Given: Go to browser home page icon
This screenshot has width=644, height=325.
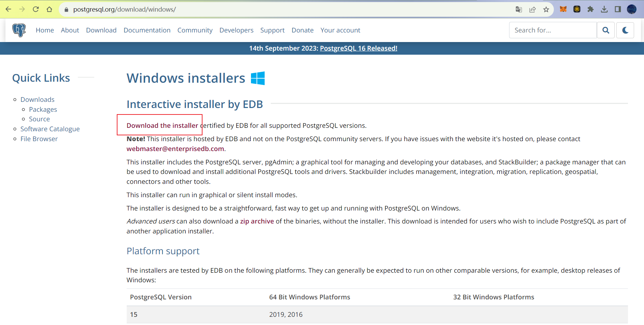Looking at the screenshot, I should (50, 9).
